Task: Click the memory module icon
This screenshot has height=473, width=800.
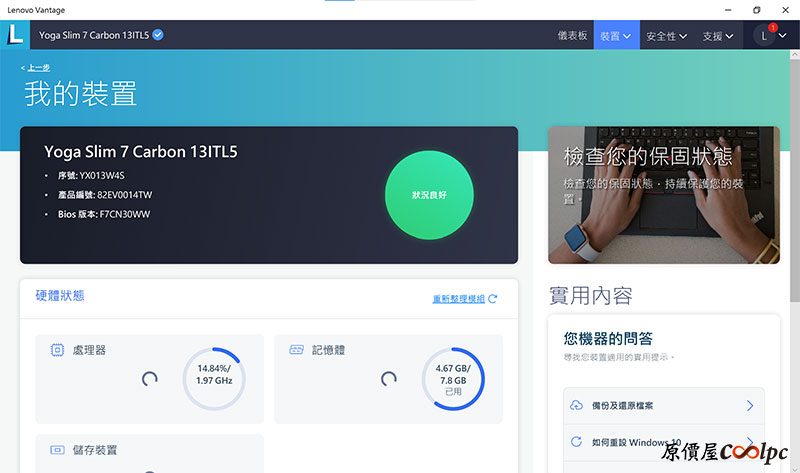Action: click(296, 350)
